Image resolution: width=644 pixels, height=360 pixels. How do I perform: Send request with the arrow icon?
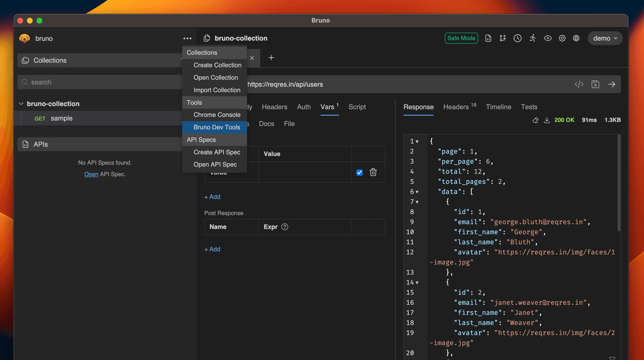coord(612,84)
